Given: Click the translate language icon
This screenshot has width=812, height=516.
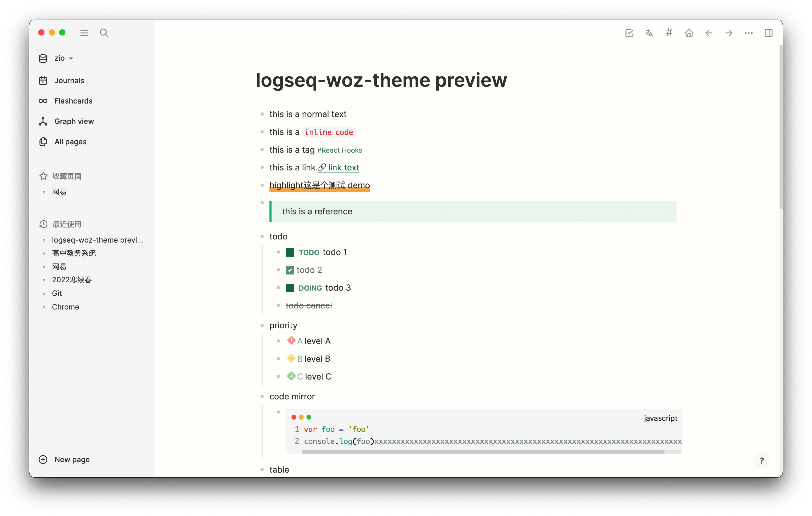Looking at the screenshot, I should point(649,33).
